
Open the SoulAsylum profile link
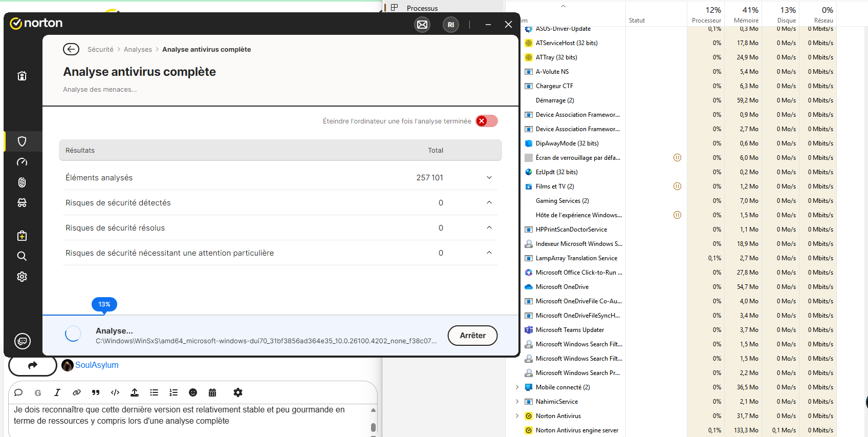click(x=97, y=365)
